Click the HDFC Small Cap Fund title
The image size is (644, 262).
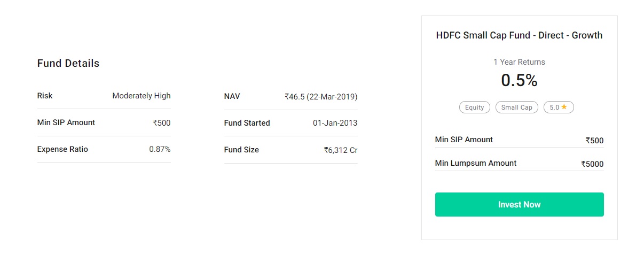(x=519, y=35)
